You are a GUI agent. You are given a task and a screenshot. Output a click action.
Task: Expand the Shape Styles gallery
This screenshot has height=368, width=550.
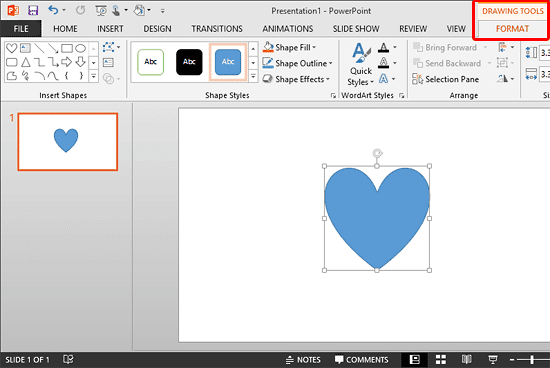pos(253,76)
